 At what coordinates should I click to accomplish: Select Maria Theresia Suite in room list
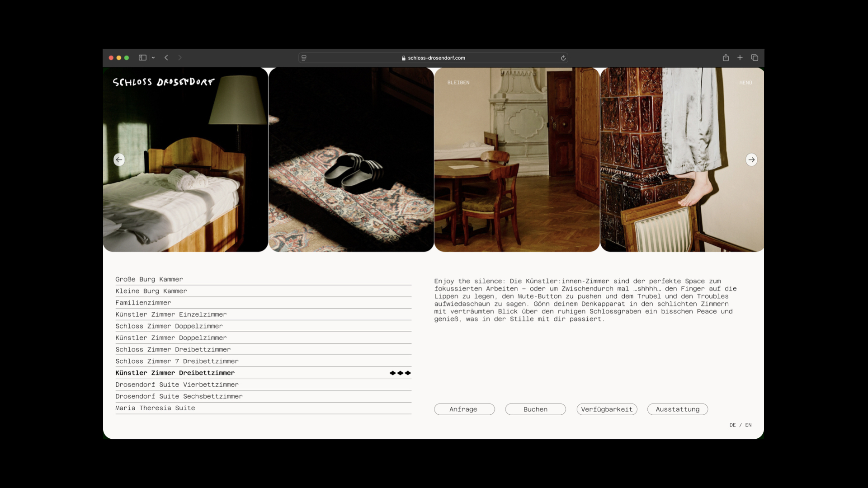(155, 408)
